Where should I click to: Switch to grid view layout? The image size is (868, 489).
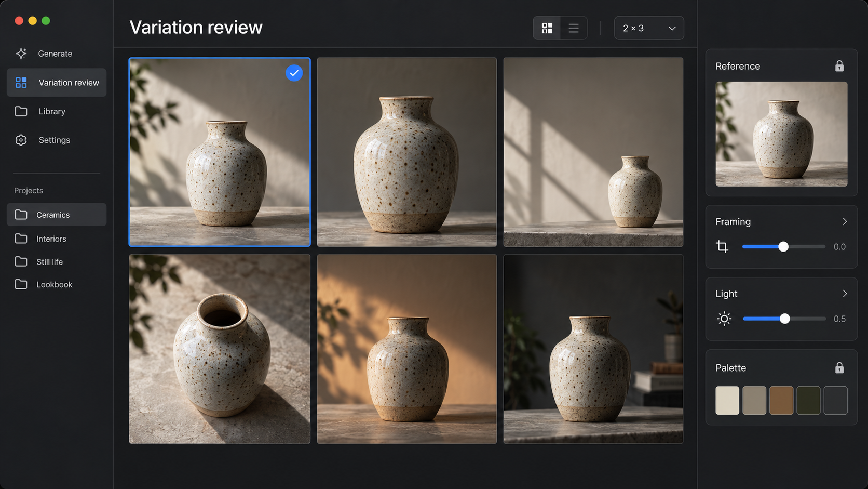point(547,28)
